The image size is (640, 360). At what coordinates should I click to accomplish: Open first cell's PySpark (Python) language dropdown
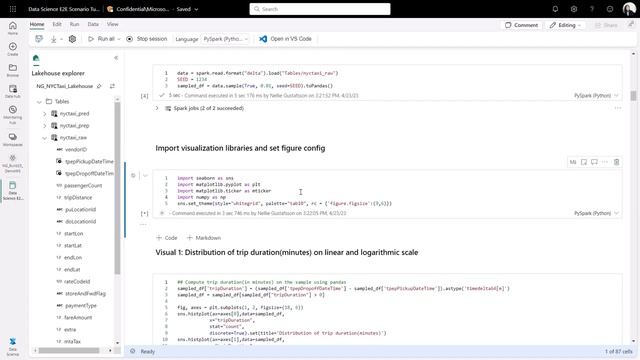tap(596, 96)
